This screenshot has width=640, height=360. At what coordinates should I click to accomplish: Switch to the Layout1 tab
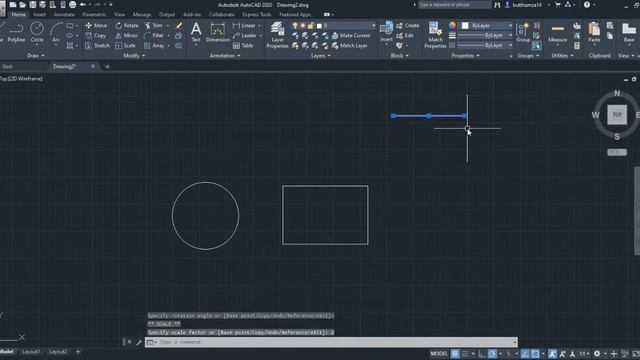(31, 351)
